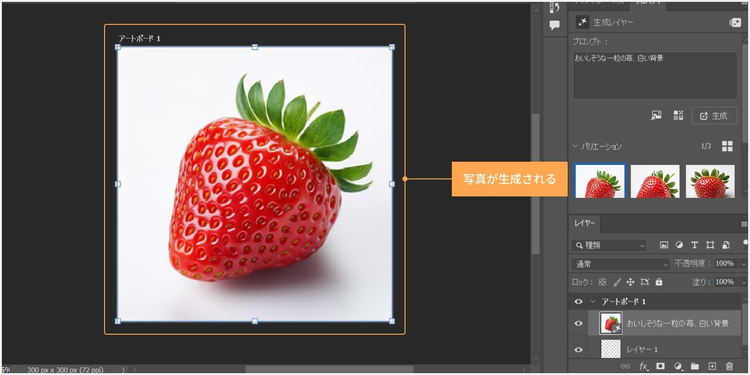
Task: Click the 生成 generate button
Action: [714, 116]
